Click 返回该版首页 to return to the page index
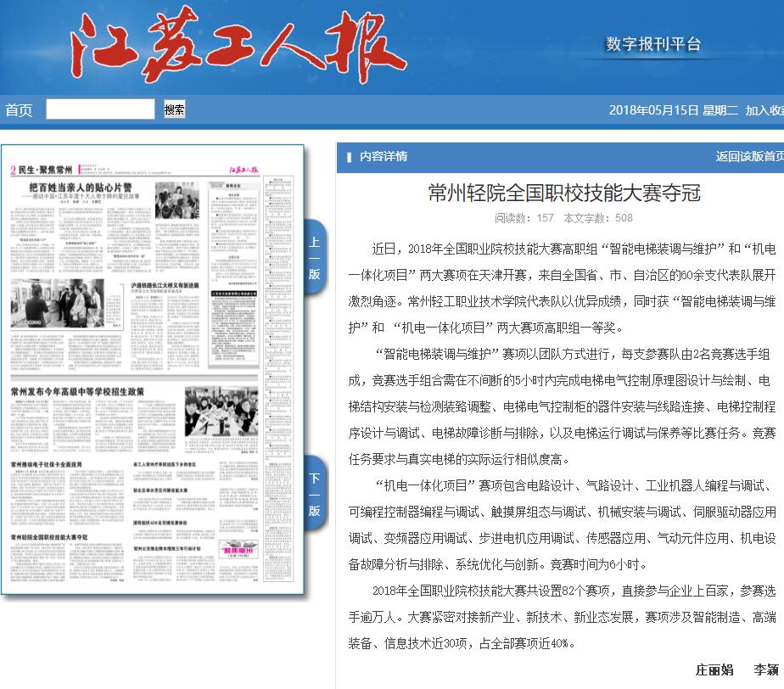The width and height of the screenshot is (784, 689). [x=749, y=156]
